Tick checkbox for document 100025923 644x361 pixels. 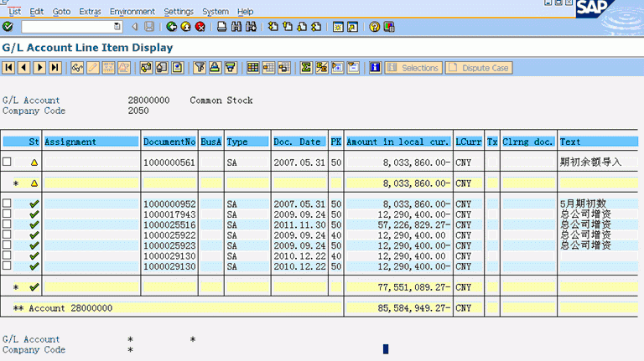(x=7, y=245)
